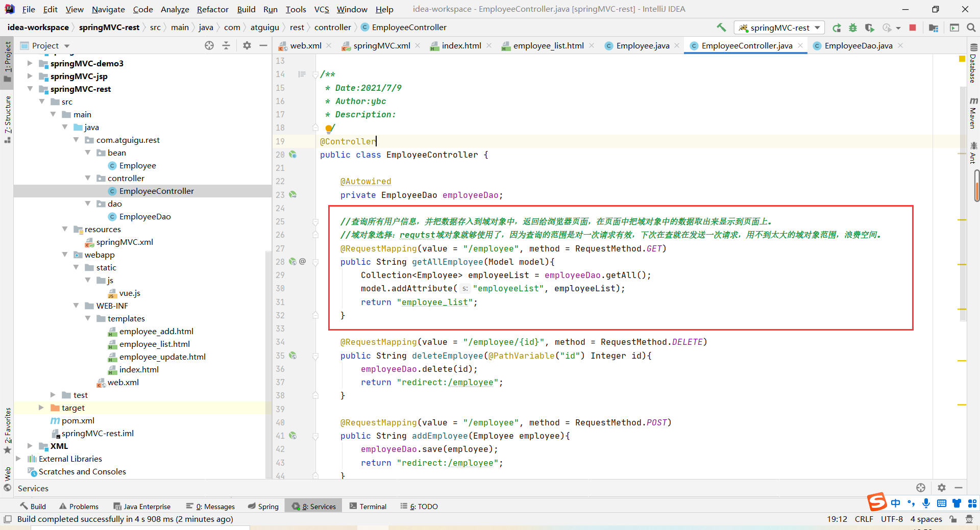Collapse springMVC-rest module

click(x=30, y=89)
